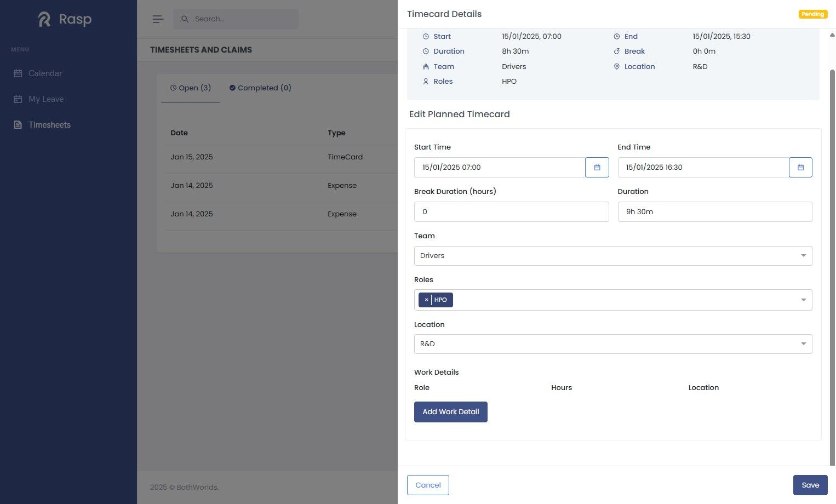Toggle the hamburger sidebar menu

click(158, 19)
